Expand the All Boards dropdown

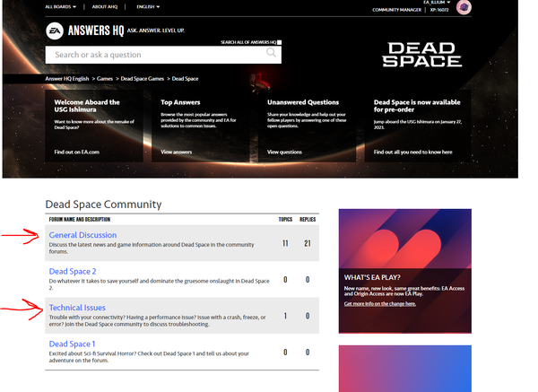[61, 7]
